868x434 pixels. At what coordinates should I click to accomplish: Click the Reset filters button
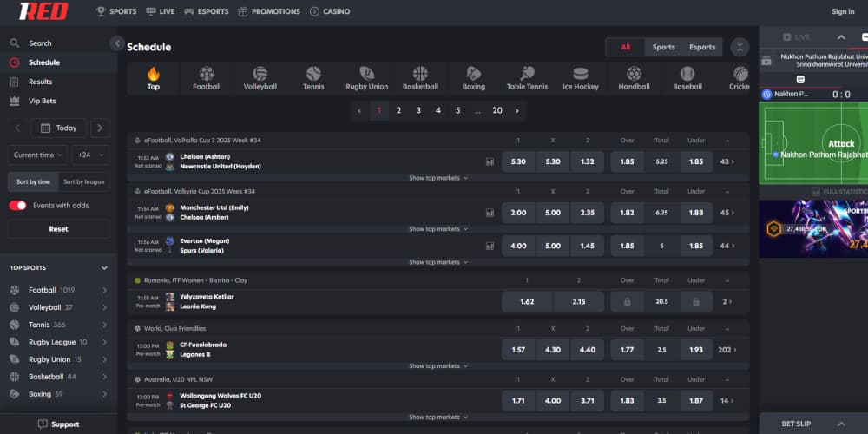click(59, 229)
